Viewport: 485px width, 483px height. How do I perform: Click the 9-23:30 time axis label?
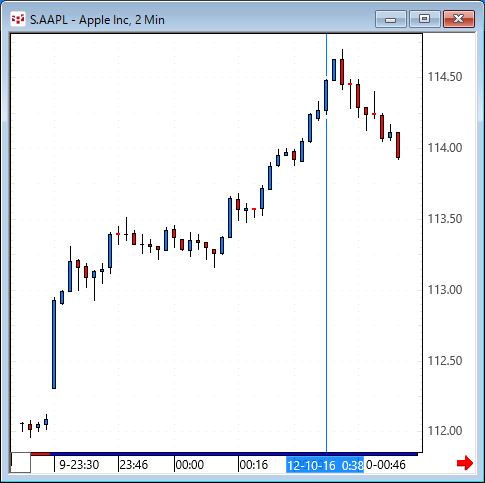pos(79,465)
